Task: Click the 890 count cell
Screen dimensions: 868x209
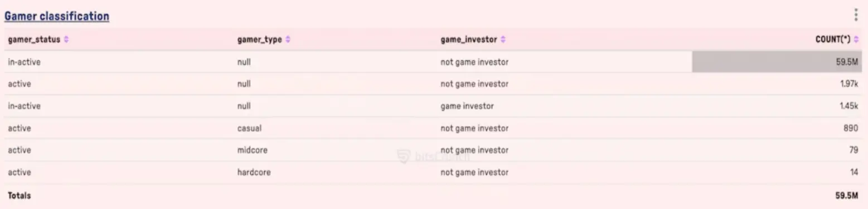Action: click(851, 128)
